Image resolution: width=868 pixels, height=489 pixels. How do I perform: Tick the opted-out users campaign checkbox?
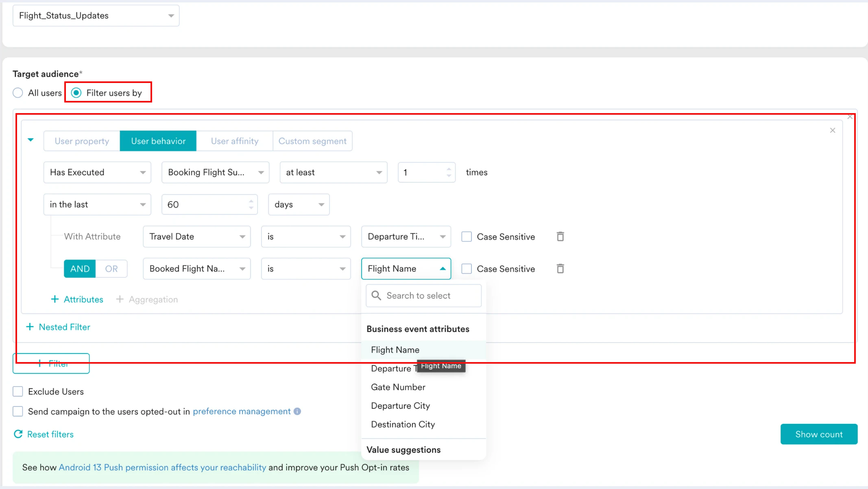(x=18, y=411)
